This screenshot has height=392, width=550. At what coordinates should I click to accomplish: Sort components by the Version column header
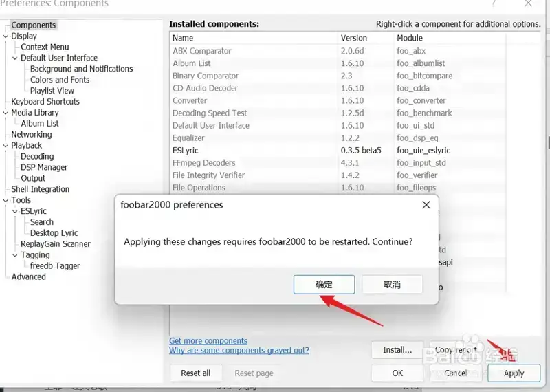pos(354,38)
